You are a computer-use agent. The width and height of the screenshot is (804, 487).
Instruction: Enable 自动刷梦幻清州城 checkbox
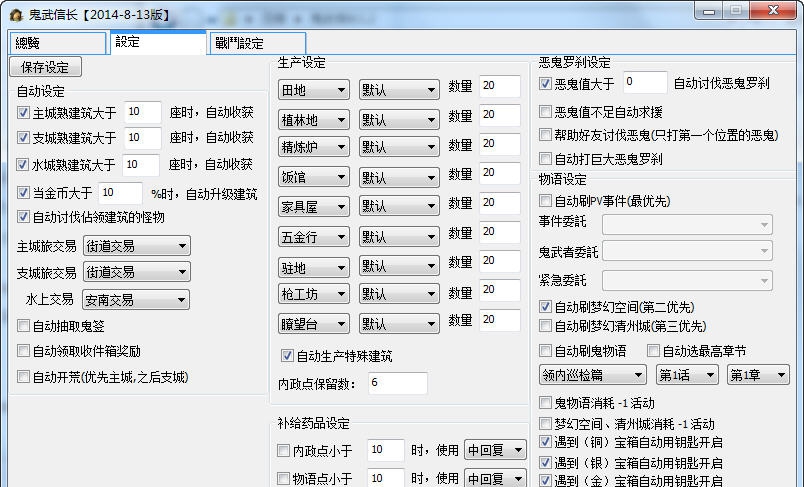[545, 326]
